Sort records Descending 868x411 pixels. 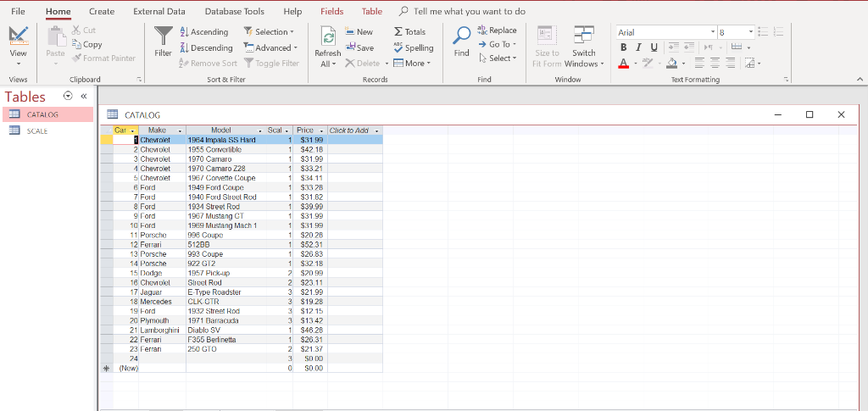tap(207, 48)
